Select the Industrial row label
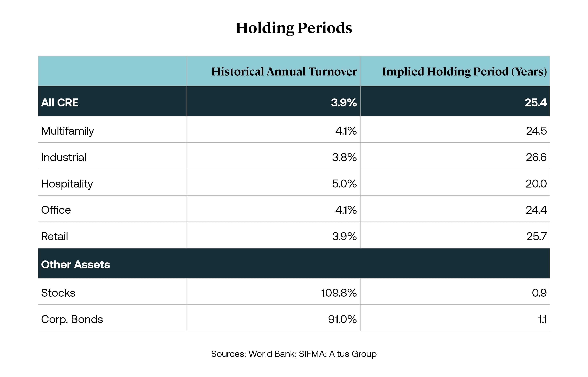Image resolution: width=588 pixels, height=377 pixels. [64, 157]
